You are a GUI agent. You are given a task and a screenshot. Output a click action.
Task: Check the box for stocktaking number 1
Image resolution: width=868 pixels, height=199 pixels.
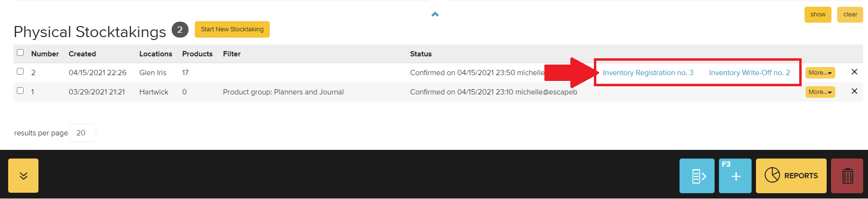pos(20,91)
